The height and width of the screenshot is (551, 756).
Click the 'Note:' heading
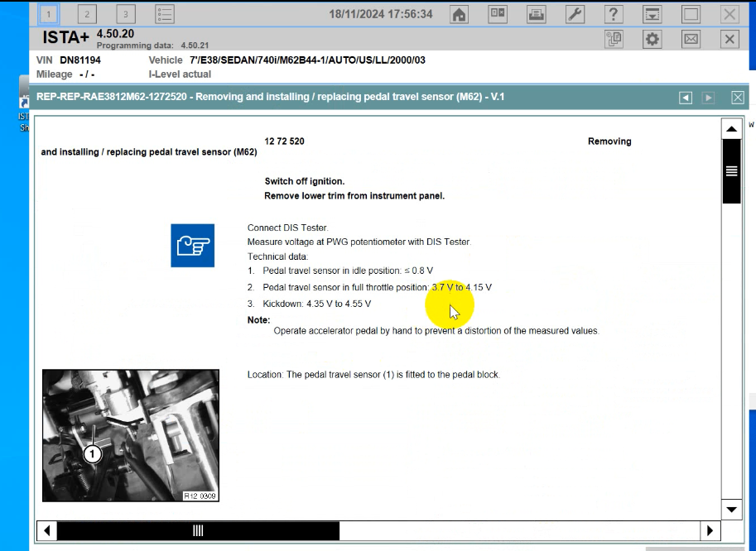pyautogui.click(x=259, y=320)
